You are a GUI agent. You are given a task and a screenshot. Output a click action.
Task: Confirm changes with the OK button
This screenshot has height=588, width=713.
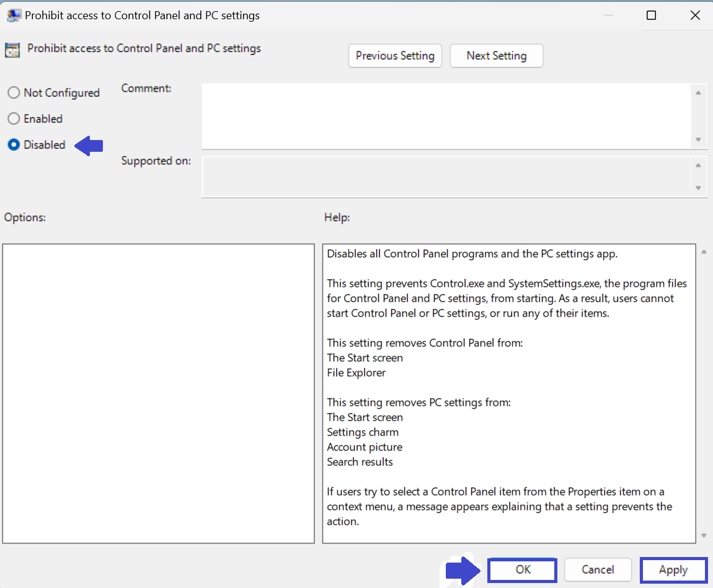click(523, 570)
